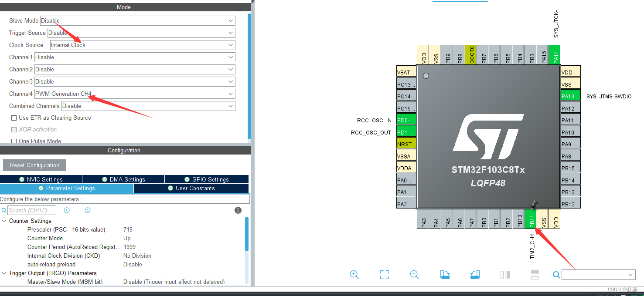This screenshot has width=644, height=296.
Task: Click the parameters search field
Action: pyautogui.click(x=31, y=210)
